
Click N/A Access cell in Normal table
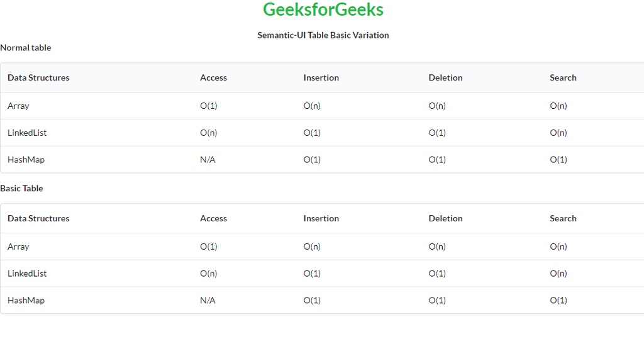click(x=208, y=160)
